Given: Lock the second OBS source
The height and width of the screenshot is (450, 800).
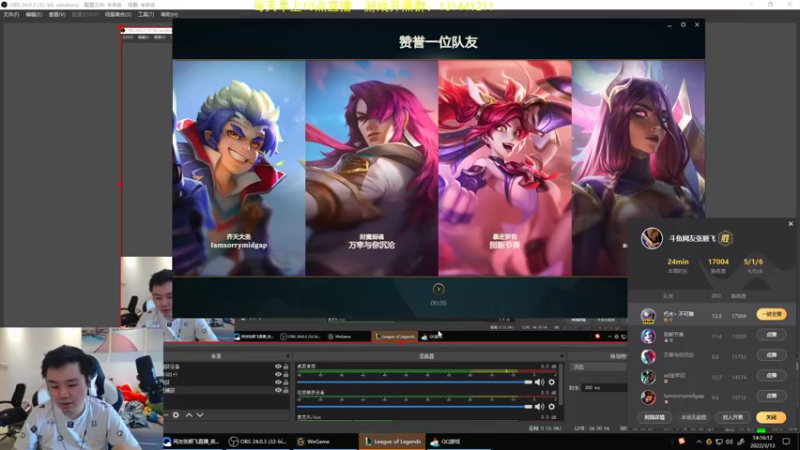Looking at the screenshot, I should (286, 374).
